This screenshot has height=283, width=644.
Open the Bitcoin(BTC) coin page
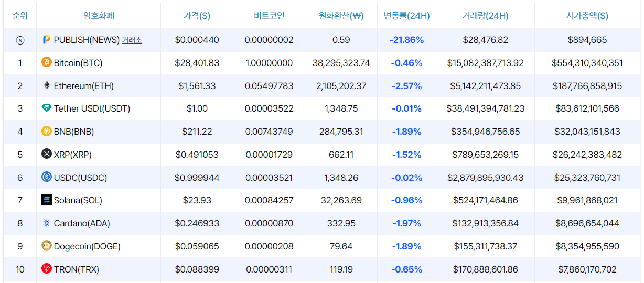78,63
